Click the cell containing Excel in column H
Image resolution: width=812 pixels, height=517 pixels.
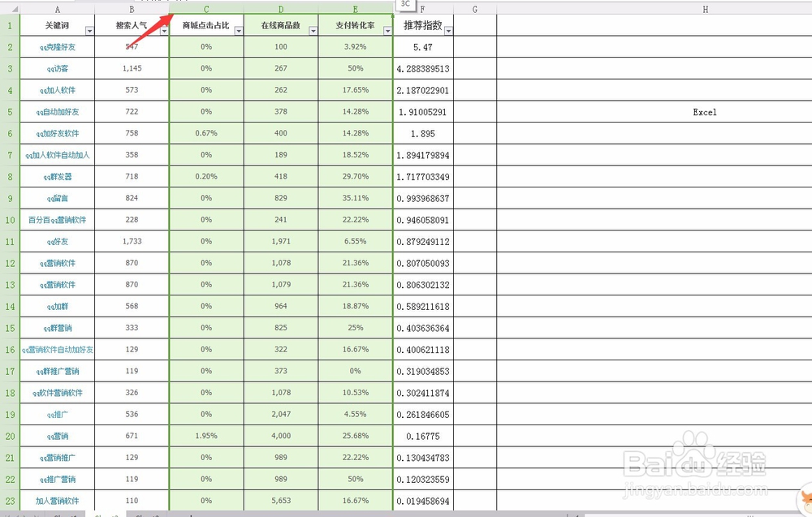pyautogui.click(x=705, y=111)
